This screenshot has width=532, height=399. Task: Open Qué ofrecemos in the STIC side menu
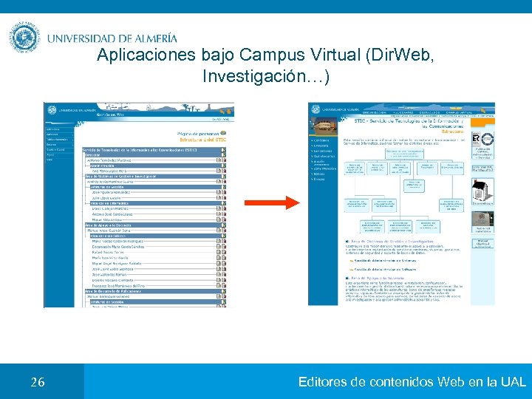(x=324, y=157)
